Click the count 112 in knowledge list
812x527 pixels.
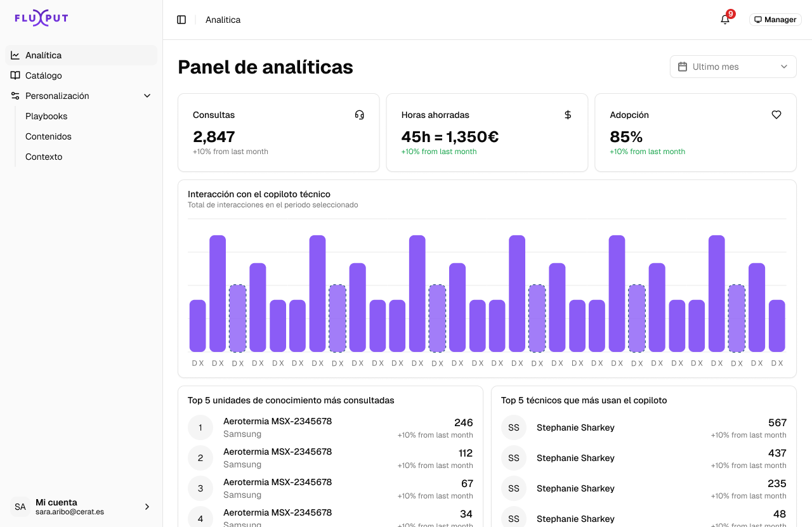(x=466, y=453)
